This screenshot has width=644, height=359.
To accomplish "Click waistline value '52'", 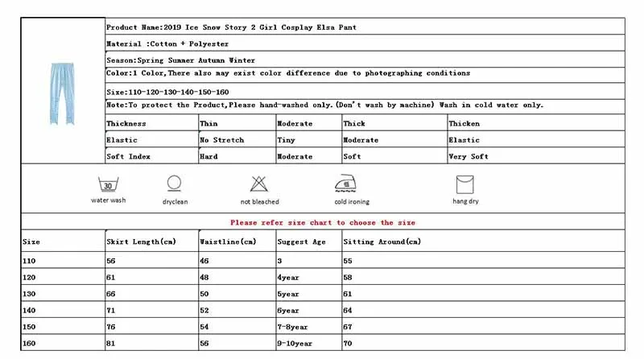I will (204, 310).
